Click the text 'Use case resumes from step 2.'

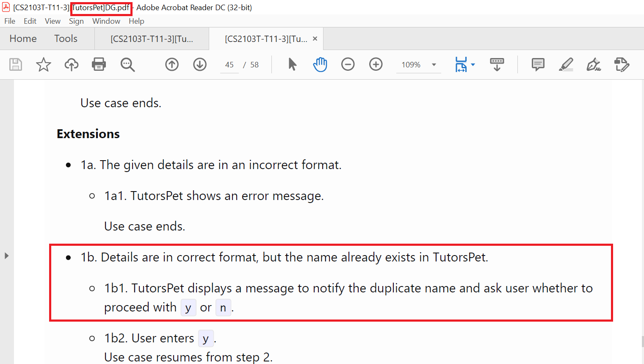click(x=188, y=357)
